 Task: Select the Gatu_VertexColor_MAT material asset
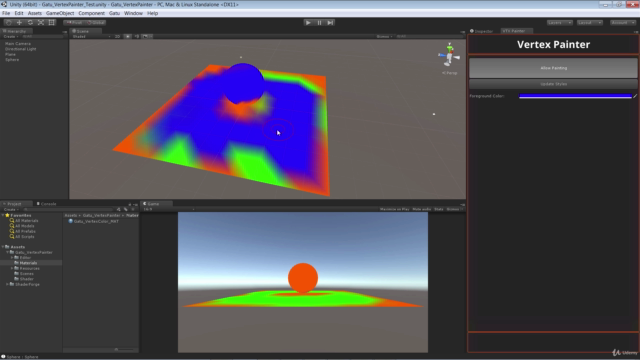(x=93, y=221)
